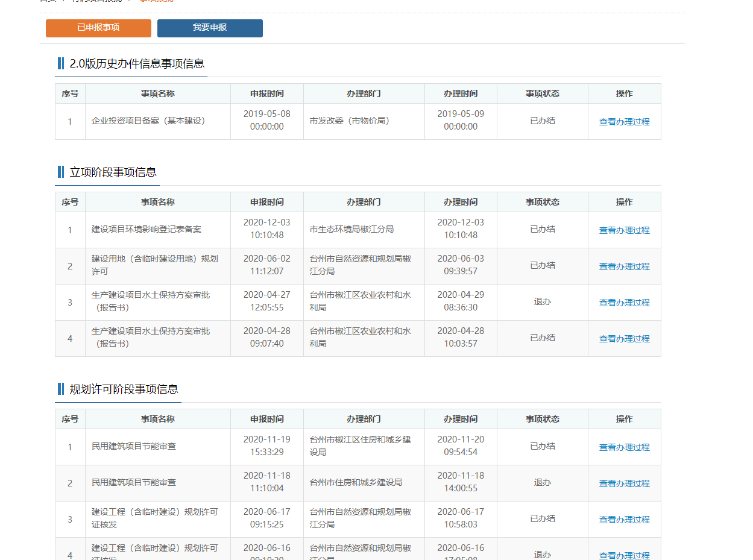Click 申报时间 header in 立项阶段 table

pos(267,202)
